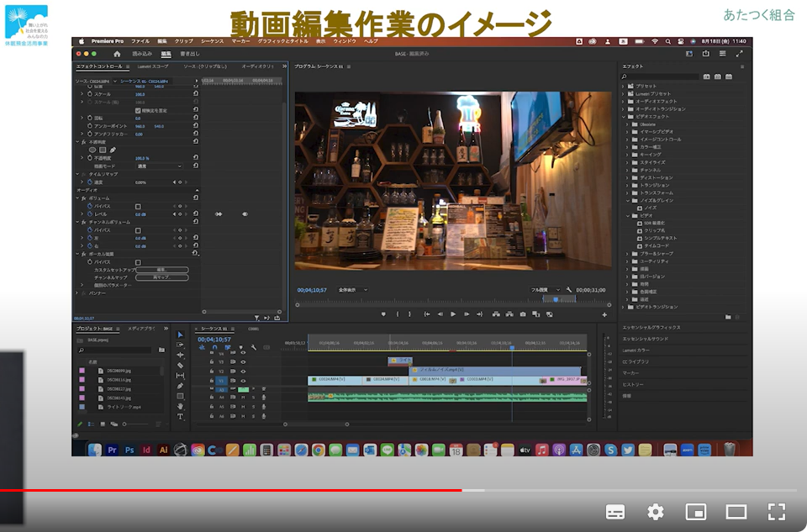
Task: Expand the Obsolete effects folder
Action: coord(628,124)
